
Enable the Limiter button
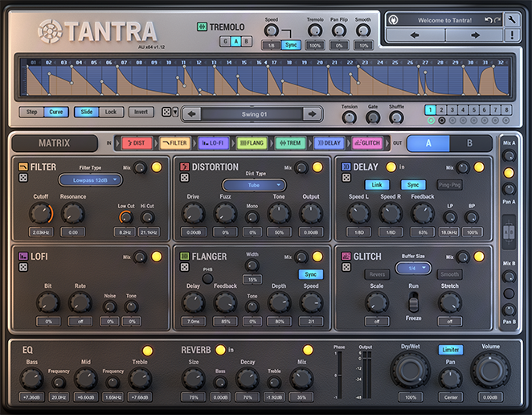[450, 350]
